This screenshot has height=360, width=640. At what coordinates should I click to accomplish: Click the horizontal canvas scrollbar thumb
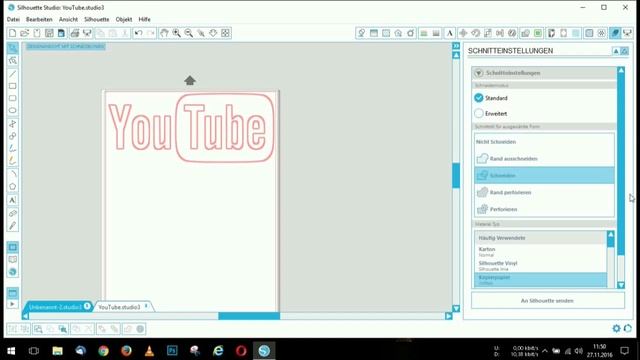click(249, 316)
